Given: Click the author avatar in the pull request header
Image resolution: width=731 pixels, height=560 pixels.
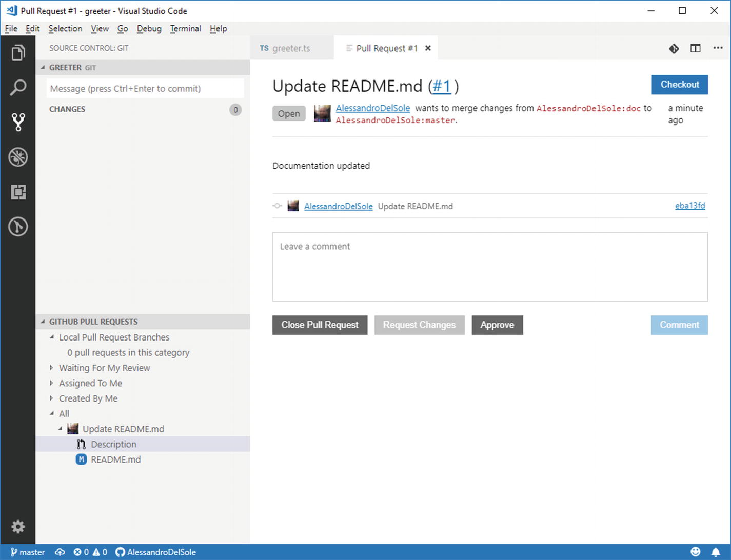Looking at the screenshot, I should (322, 113).
